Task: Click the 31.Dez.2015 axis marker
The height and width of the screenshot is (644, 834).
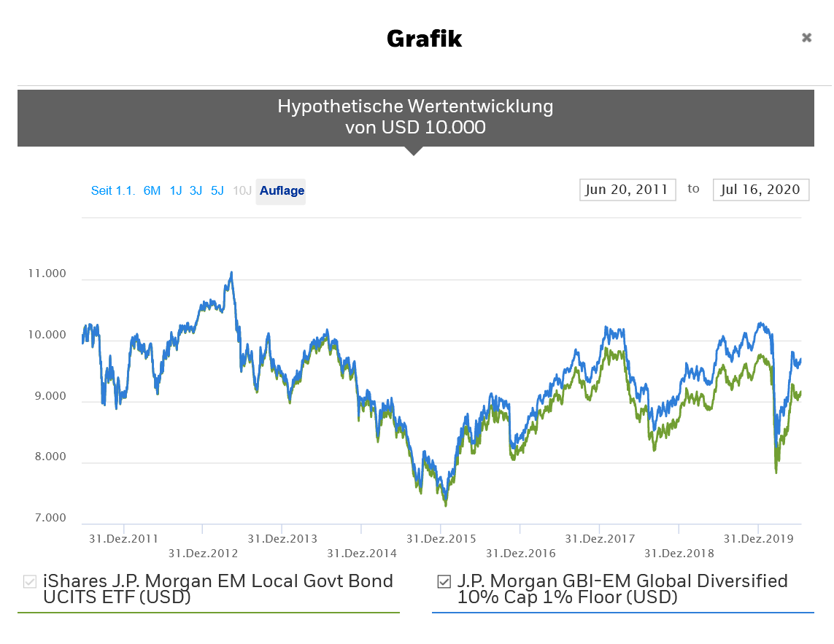Action: tap(441, 539)
